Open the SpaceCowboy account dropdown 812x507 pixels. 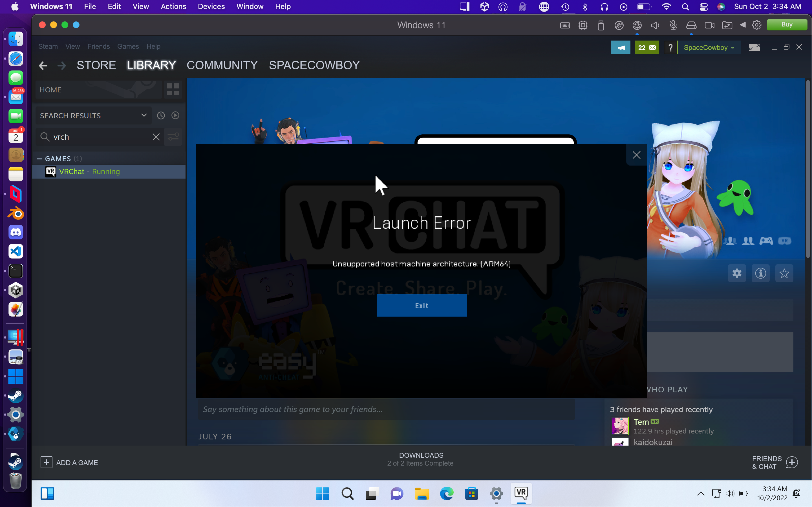[709, 48]
